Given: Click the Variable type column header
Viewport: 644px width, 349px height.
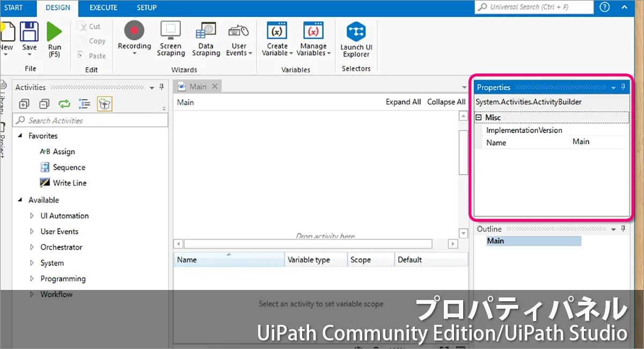Looking at the screenshot, I should click(x=316, y=259).
